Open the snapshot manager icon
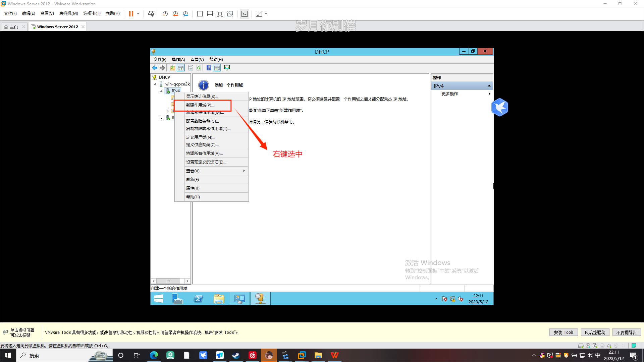Image resolution: width=644 pixels, height=362 pixels. (185, 14)
